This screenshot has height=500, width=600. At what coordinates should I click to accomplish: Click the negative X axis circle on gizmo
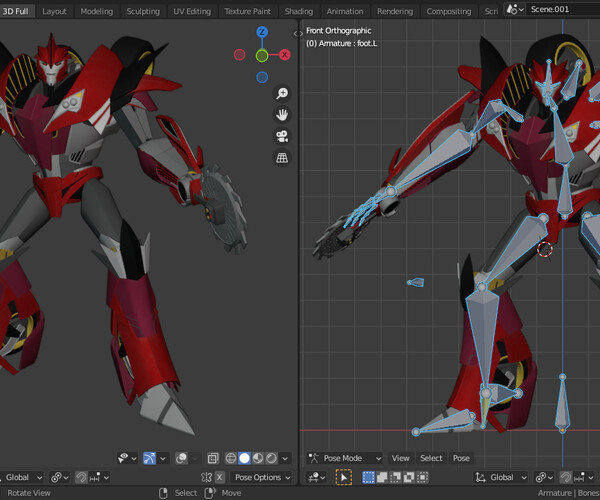[x=240, y=55]
